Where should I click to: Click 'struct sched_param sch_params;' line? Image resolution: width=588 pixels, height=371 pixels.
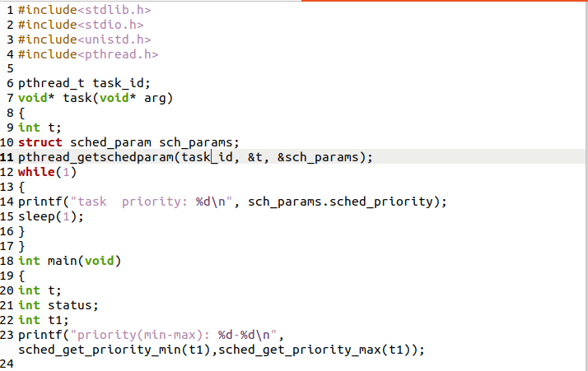click(128, 143)
